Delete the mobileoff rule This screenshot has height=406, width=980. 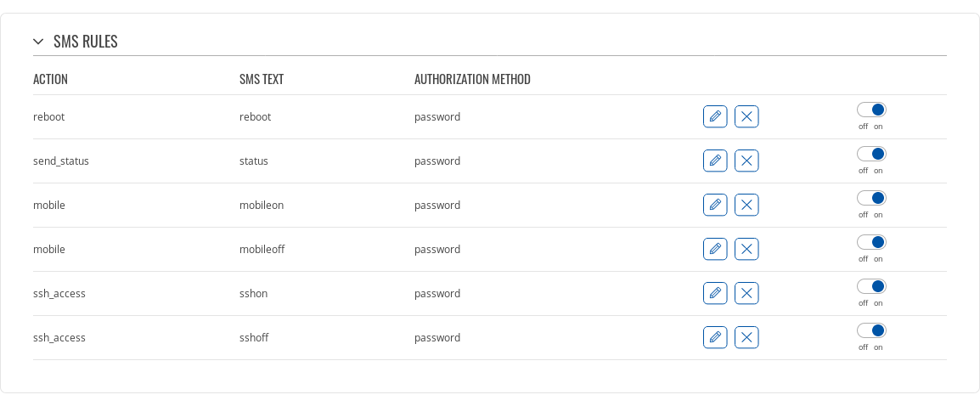746,249
